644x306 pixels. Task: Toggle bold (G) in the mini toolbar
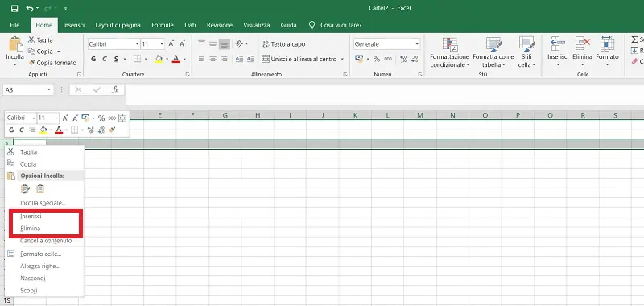click(11, 130)
